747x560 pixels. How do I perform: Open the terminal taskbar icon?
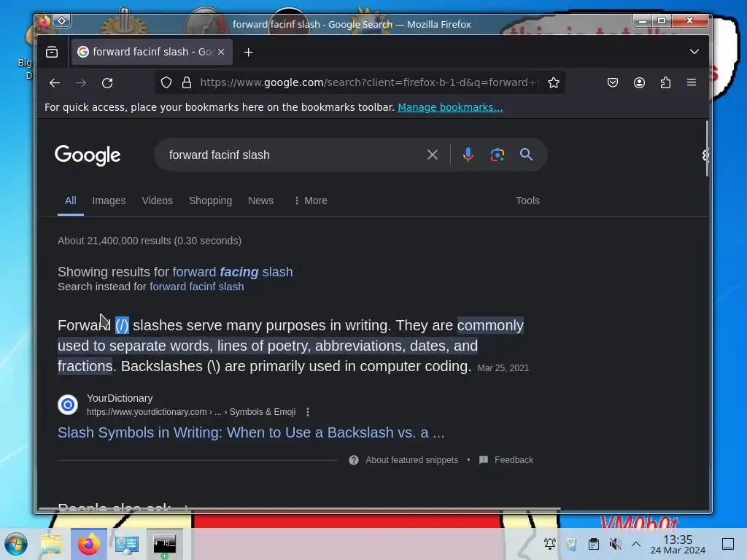tap(164, 544)
